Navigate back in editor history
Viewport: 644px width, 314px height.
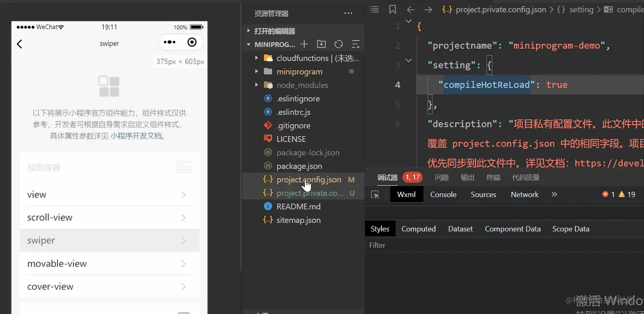point(411,9)
